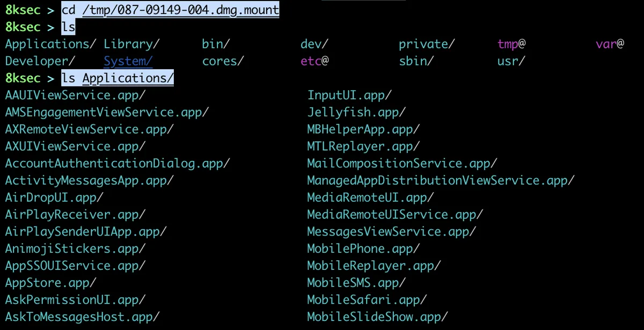Screen dimensions: 644x330
Task: Click the AppStore.app/ entry
Action: coord(51,282)
